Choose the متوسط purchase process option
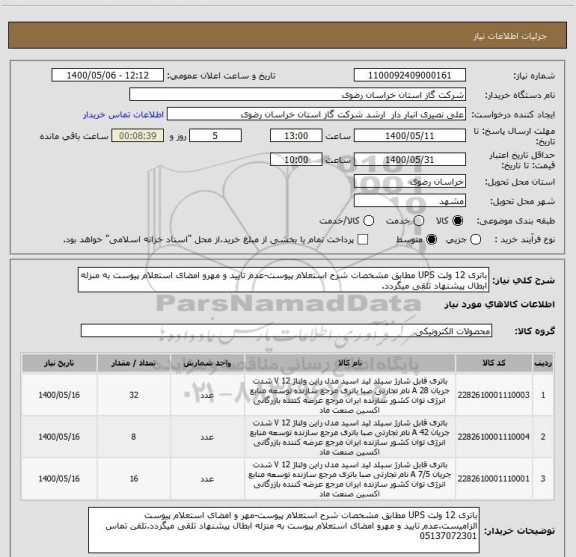576x557 pixels. coord(432,240)
